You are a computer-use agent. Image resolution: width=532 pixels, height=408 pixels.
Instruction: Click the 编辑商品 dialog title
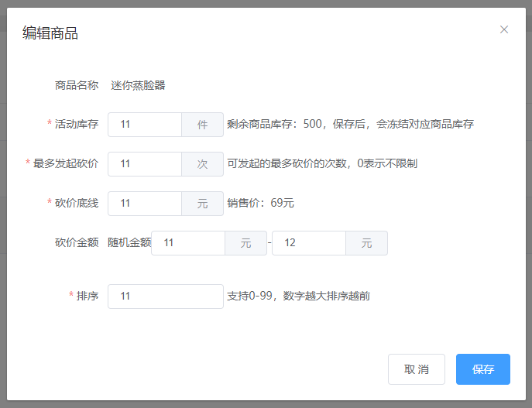[x=50, y=33]
